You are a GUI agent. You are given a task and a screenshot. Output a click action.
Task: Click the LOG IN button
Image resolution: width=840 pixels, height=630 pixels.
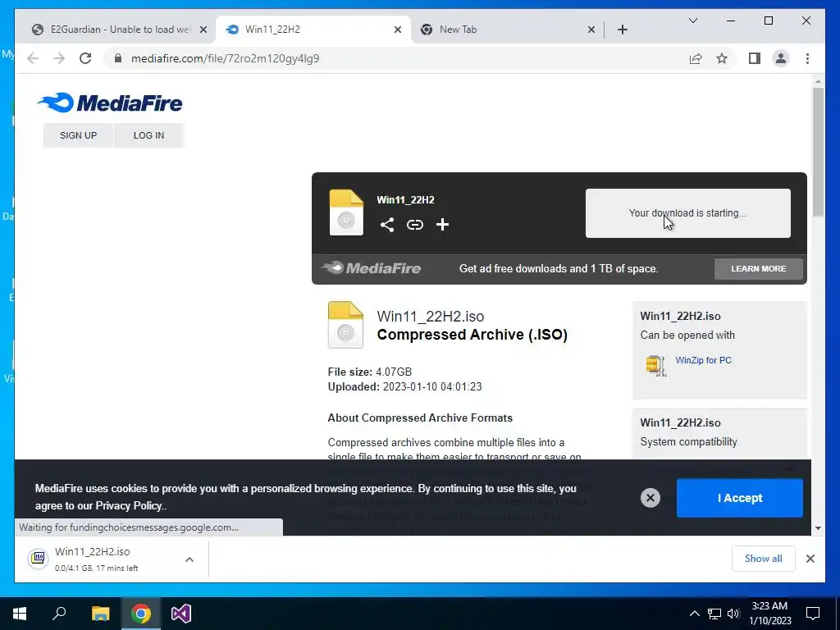tap(149, 135)
